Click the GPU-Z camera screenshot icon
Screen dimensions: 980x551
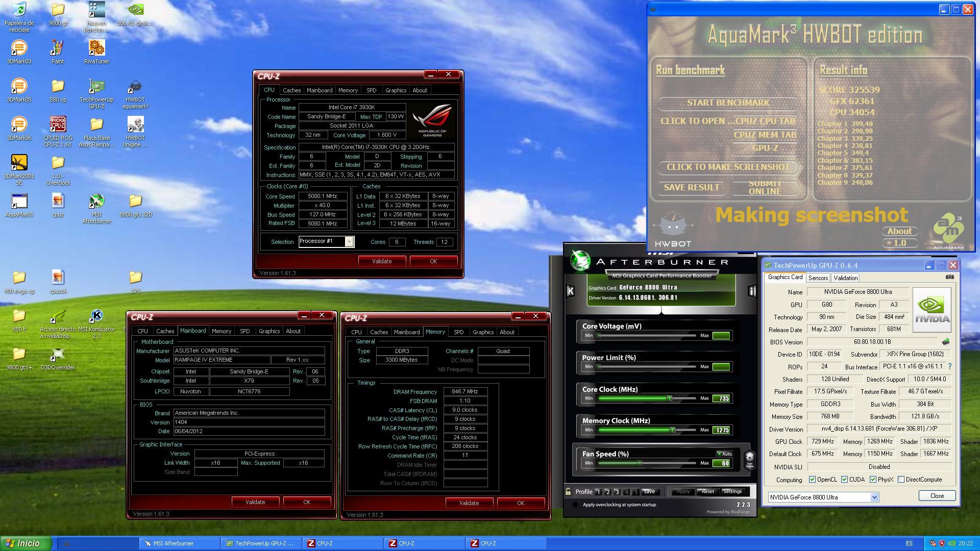pyautogui.click(x=949, y=277)
